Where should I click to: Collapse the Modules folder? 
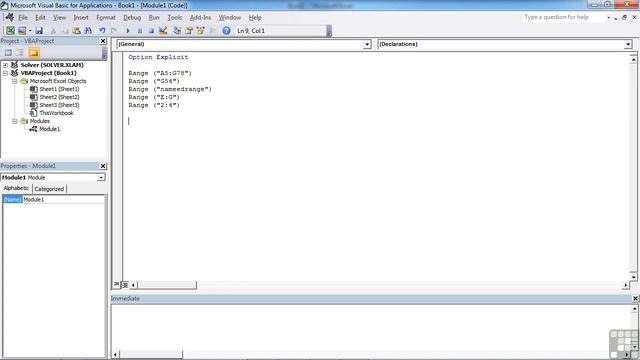15,121
